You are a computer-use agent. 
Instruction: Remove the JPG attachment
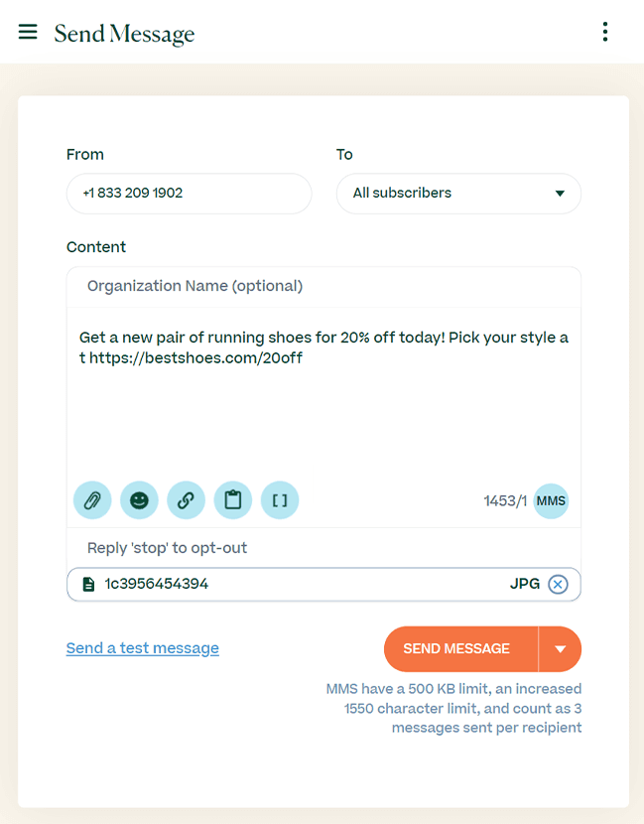click(557, 584)
